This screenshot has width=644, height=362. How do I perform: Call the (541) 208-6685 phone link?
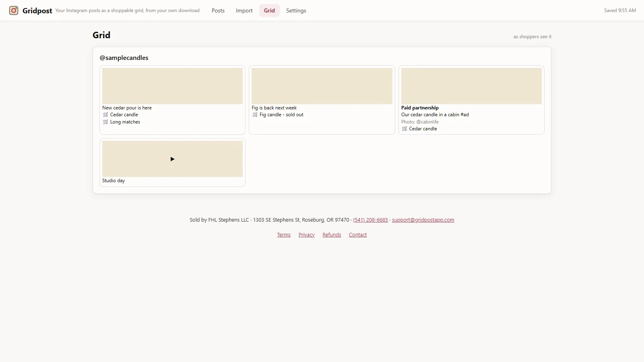point(371,220)
